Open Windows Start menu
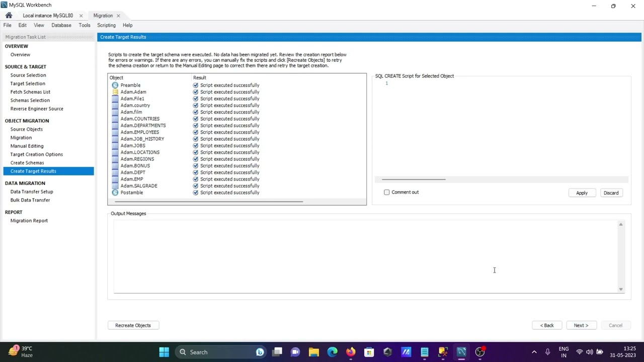This screenshot has height=362, width=644. click(x=164, y=352)
